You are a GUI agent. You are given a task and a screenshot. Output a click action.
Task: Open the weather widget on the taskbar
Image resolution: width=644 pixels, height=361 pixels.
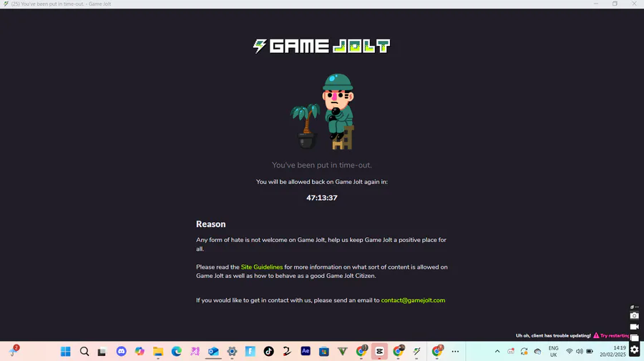pyautogui.click(x=14, y=351)
